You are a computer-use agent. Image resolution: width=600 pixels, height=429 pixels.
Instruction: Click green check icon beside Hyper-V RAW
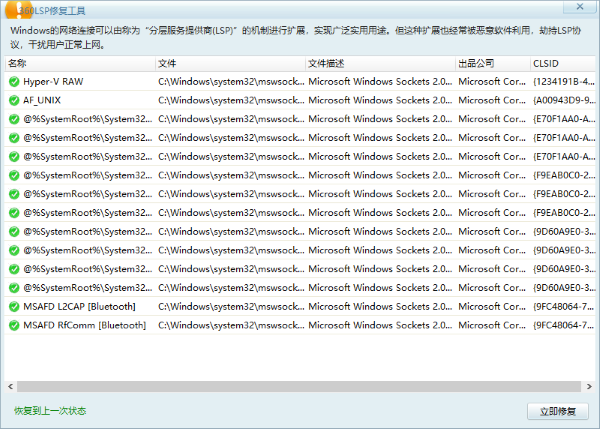click(x=14, y=82)
